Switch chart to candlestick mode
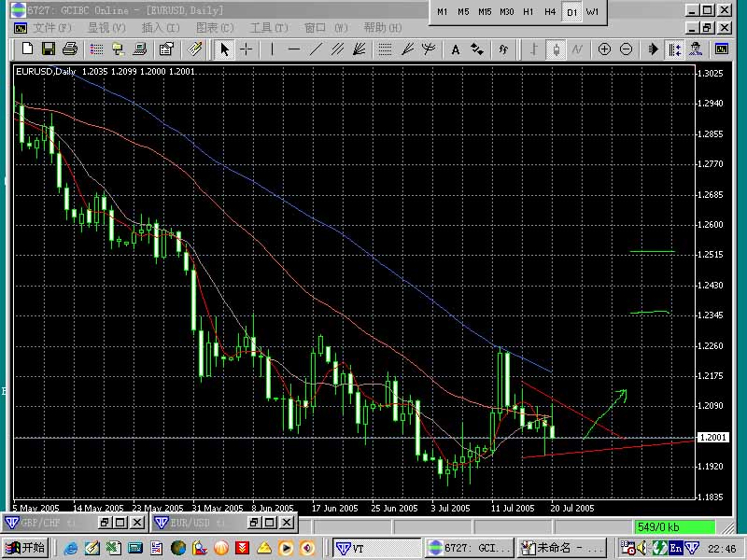Screen dimensions: 747x560 click(556, 49)
